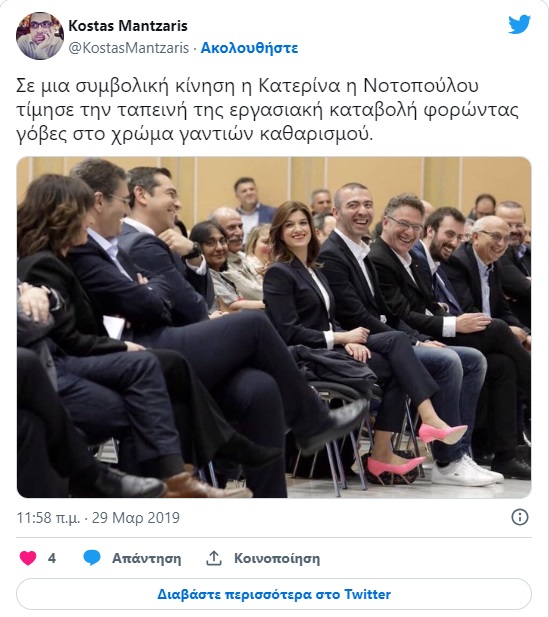Image resolution: width=549 pixels, height=617 pixels.
Task: Click the share upload arrow icon
Action: tap(214, 558)
